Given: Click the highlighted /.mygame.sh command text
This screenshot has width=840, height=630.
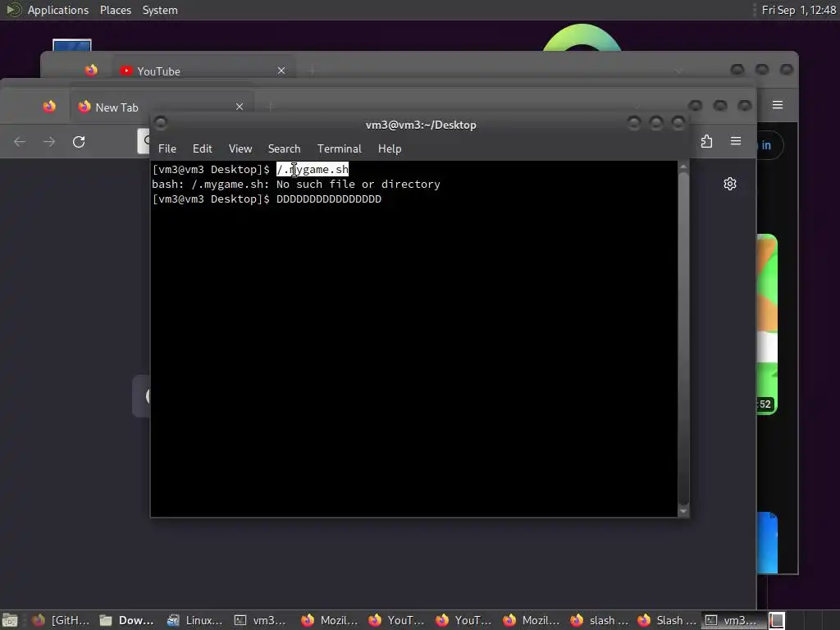Looking at the screenshot, I should (313, 169).
